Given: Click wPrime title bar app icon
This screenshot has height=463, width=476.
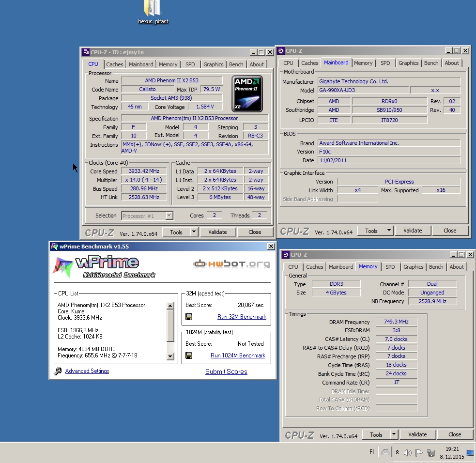Looking at the screenshot, I should coord(54,246).
